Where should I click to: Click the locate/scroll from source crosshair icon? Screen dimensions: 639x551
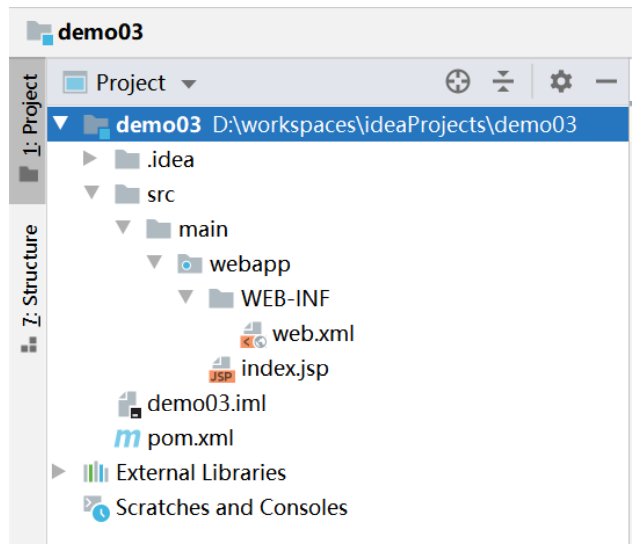[x=458, y=82]
